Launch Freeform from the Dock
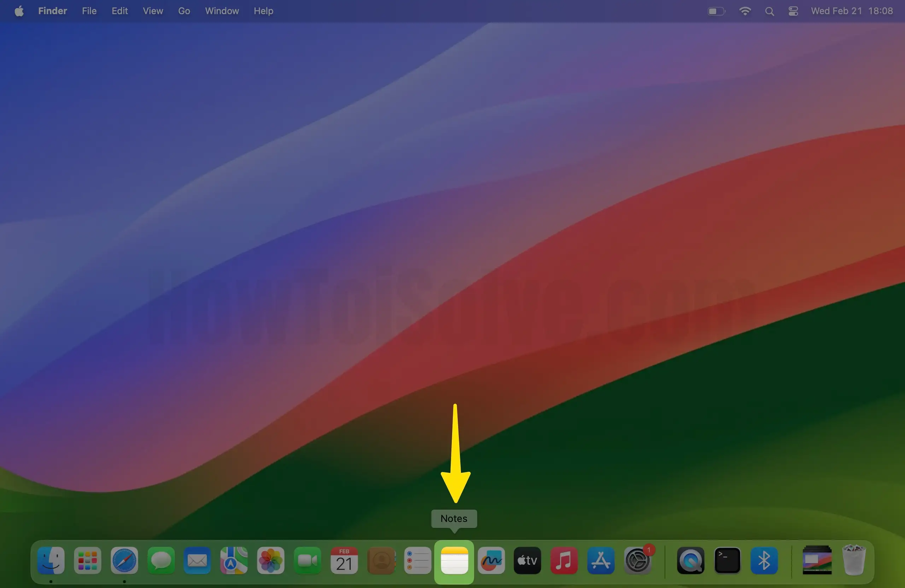Viewport: 905px width, 588px height. click(491, 561)
